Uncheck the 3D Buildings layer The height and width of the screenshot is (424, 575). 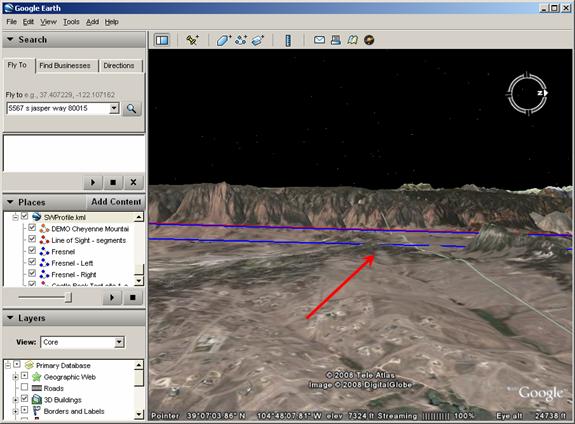pos(25,398)
